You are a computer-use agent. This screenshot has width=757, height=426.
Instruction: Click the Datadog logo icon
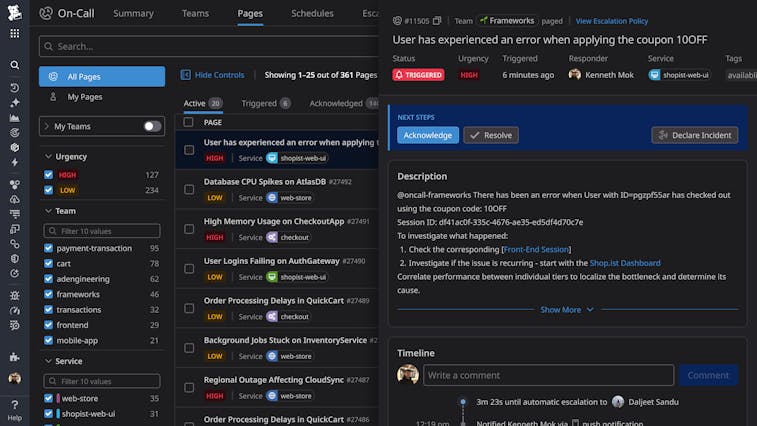coord(14,13)
